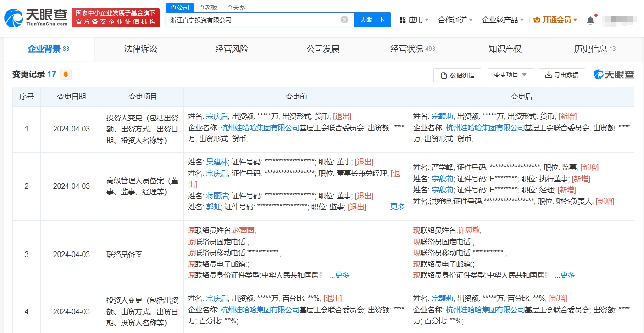644x333 pixels.
Task: Expand the 合作通道 dropdown
Action: (456, 20)
